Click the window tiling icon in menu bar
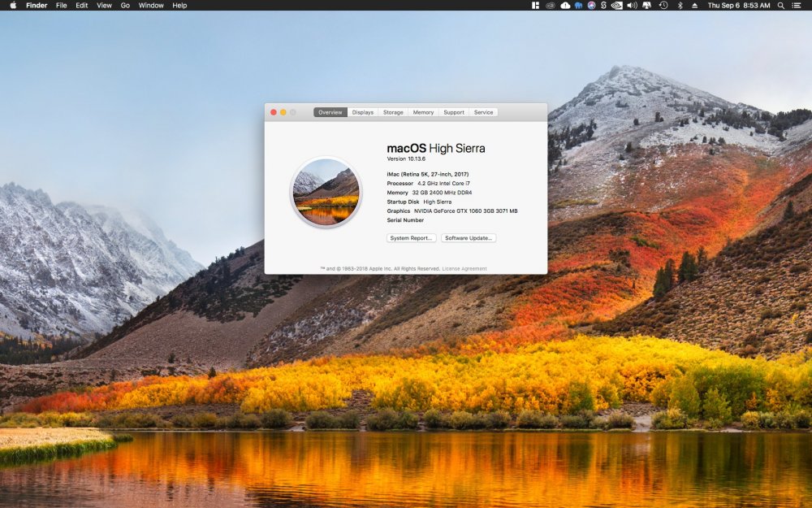The height and width of the screenshot is (508, 812). click(535, 5)
